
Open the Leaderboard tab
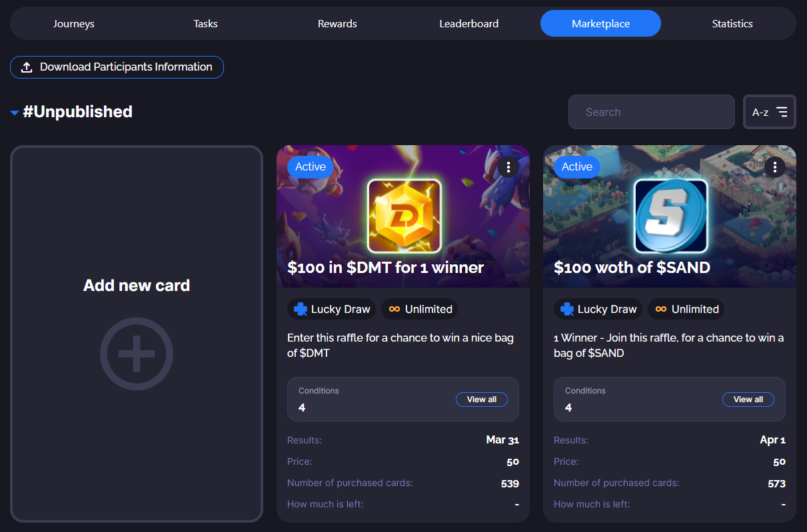tap(469, 23)
